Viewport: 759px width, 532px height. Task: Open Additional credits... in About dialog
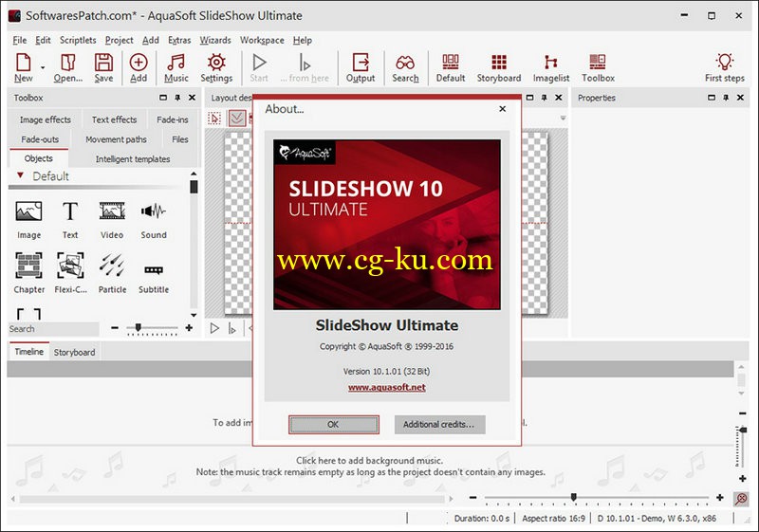[439, 424]
